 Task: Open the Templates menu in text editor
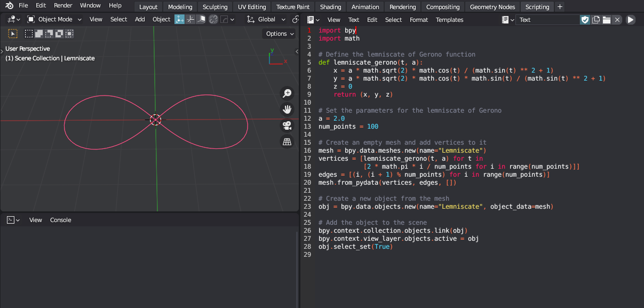(x=449, y=20)
